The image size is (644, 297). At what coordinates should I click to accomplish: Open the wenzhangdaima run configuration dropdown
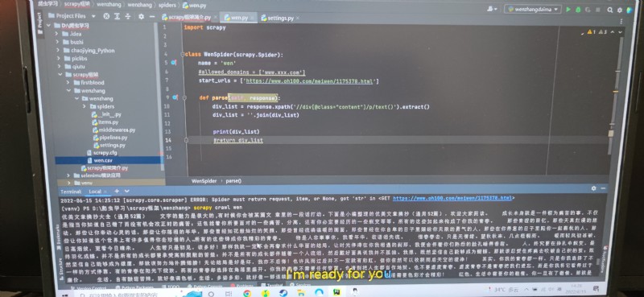point(533,9)
